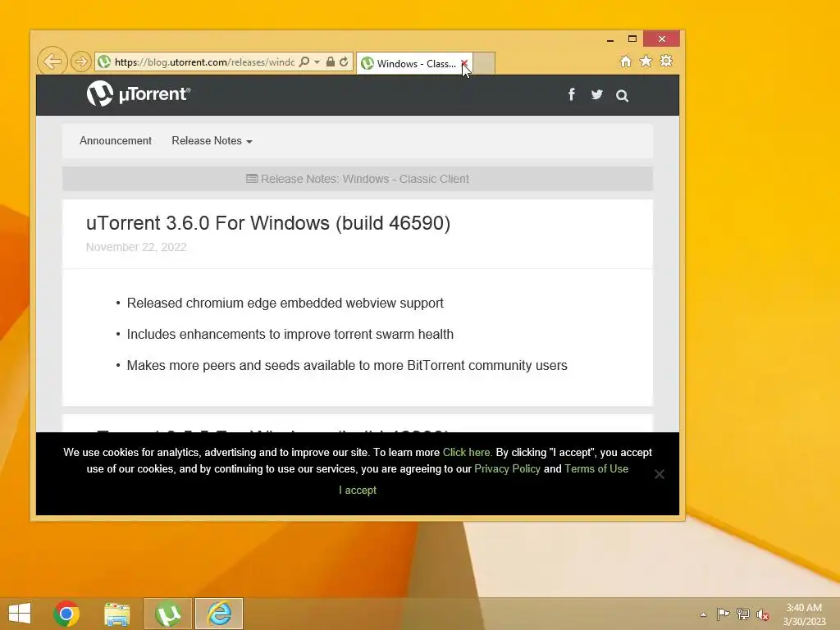
Task: Open the Action Center flag icon
Action: point(723,614)
